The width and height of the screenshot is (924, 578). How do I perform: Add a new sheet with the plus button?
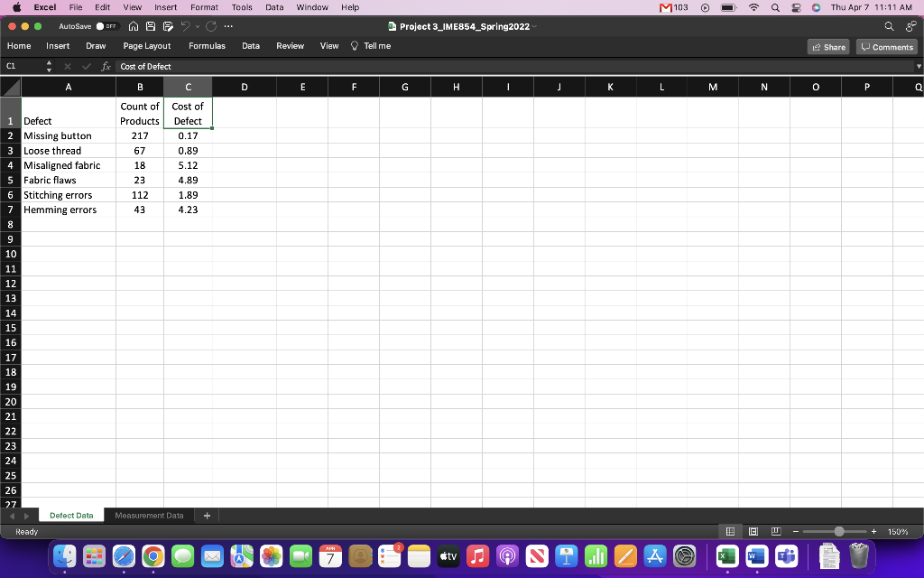pyautogui.click(x=206, y=515)
